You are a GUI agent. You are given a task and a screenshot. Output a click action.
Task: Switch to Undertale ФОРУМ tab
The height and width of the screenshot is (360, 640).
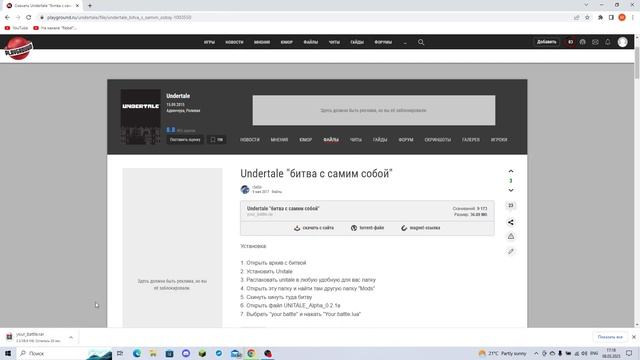tap(406, 140)
